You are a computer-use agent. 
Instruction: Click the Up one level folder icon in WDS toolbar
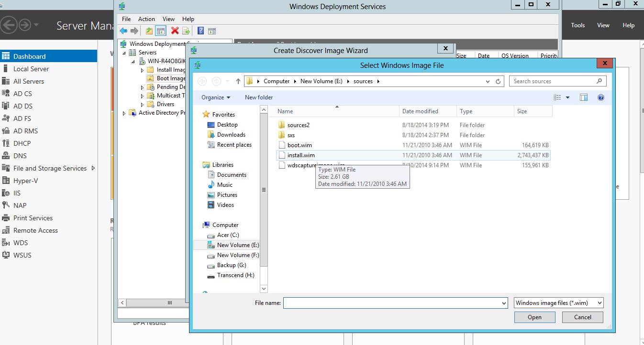click(x=149, y=31)
